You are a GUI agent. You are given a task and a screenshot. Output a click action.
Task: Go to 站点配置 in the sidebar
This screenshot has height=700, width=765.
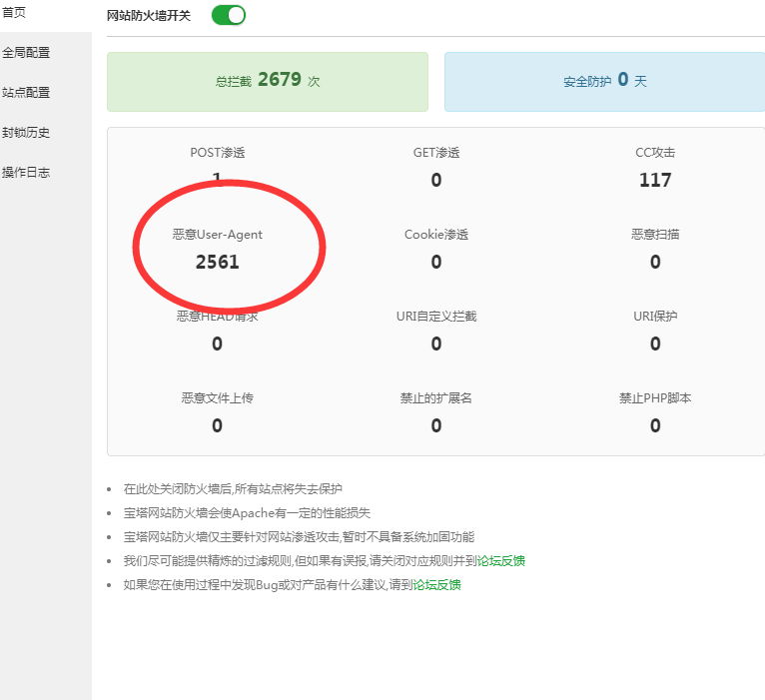pos(26,92)
